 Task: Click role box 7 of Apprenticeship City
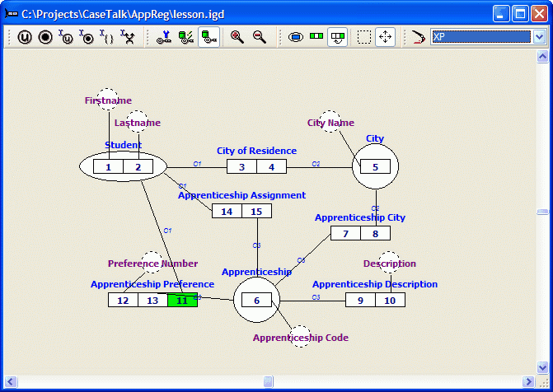(345, 234)
